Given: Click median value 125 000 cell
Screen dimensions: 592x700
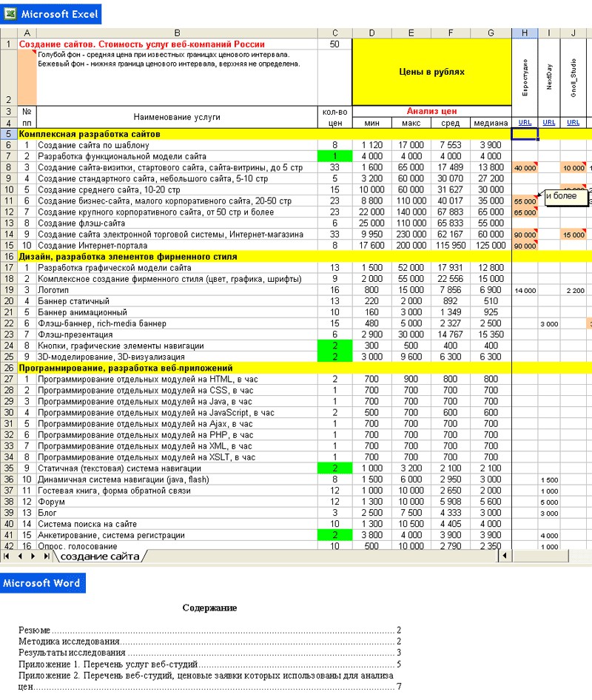Looking at the screenshot, I should (x=491, y=246).
